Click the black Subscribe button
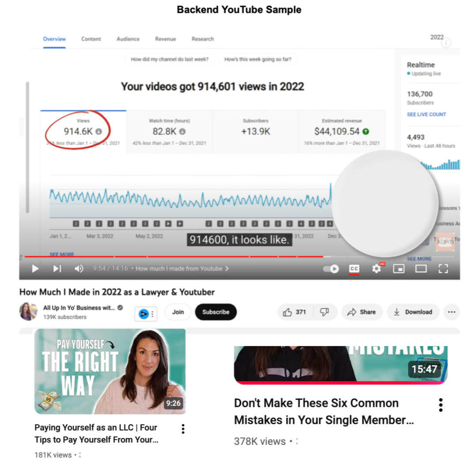This screenshot has width=476, height=475. coord(216,312)
